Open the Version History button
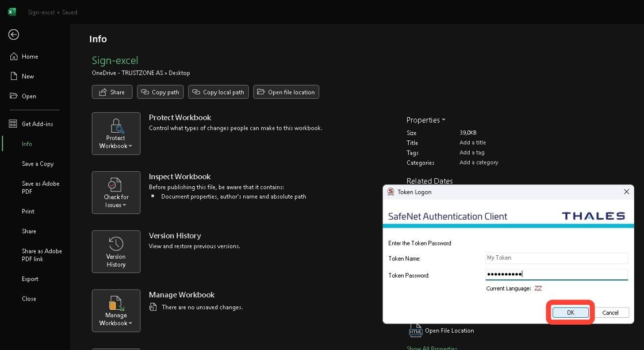This screenshot has height=350, width=644. 116,252
